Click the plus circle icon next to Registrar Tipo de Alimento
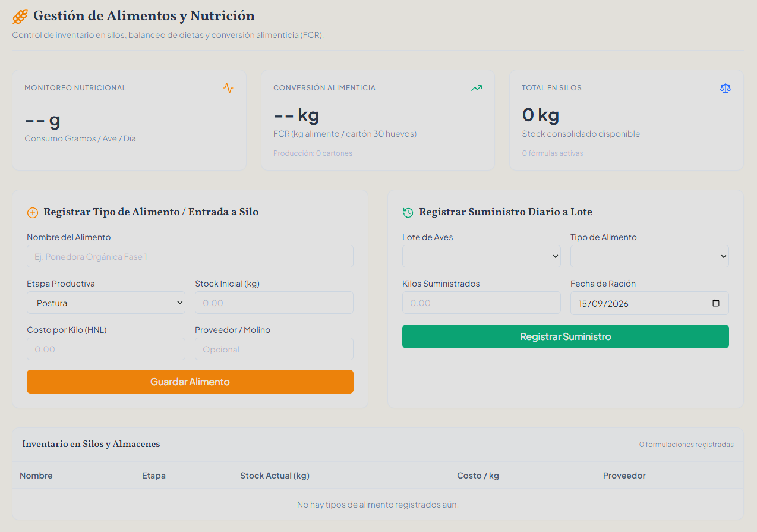 (33, 213)
